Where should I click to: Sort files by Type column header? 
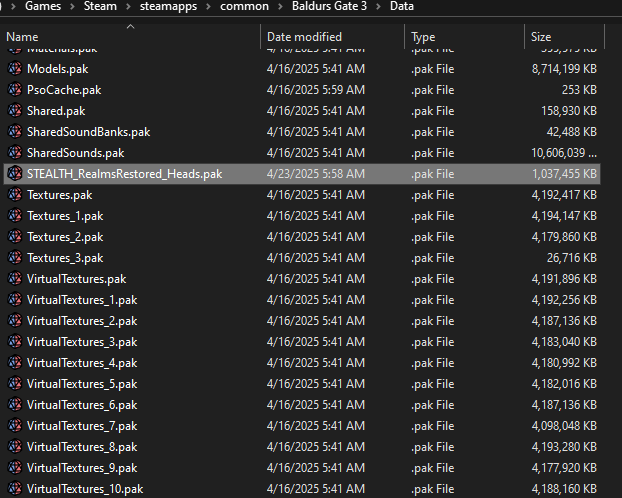point(465,37)
